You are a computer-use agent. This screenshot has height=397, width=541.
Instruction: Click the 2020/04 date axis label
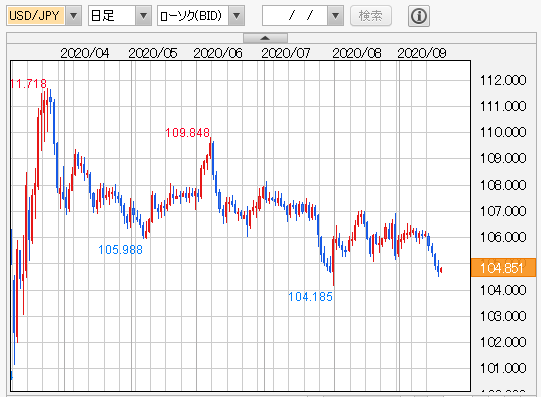pos(85,53)
